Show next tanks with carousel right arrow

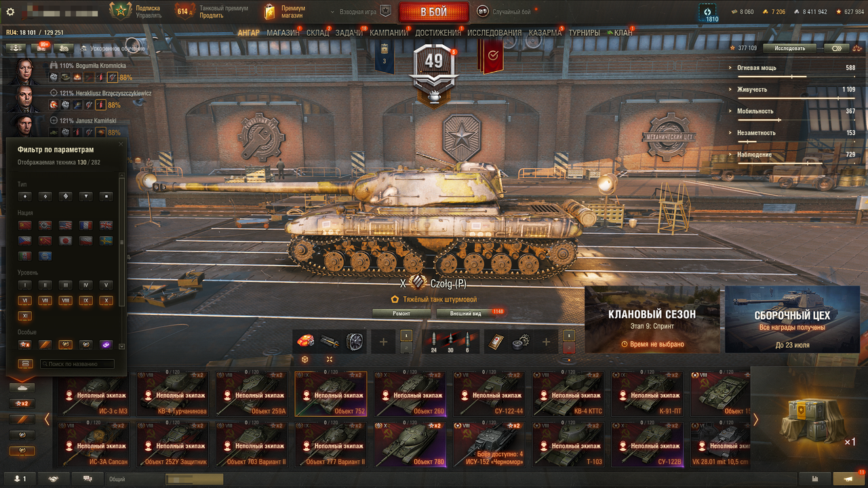coord(756,420)
